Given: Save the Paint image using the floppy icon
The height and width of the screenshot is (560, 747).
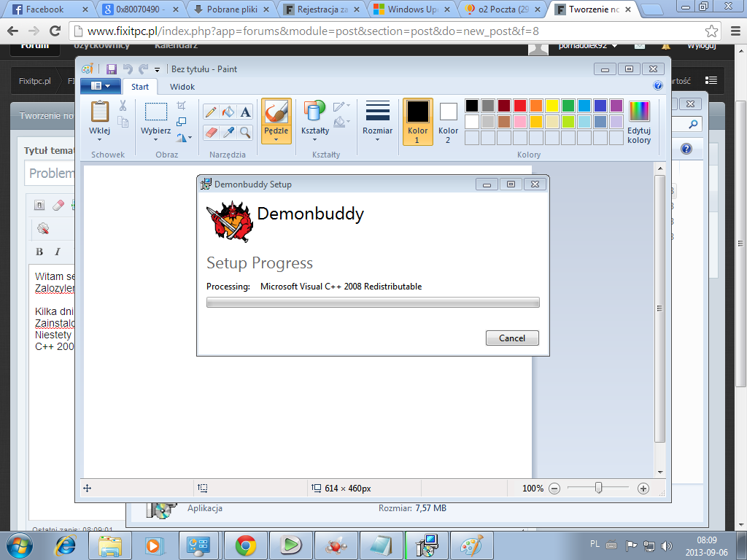Looking at the screenshot, I should coord(112,69).
